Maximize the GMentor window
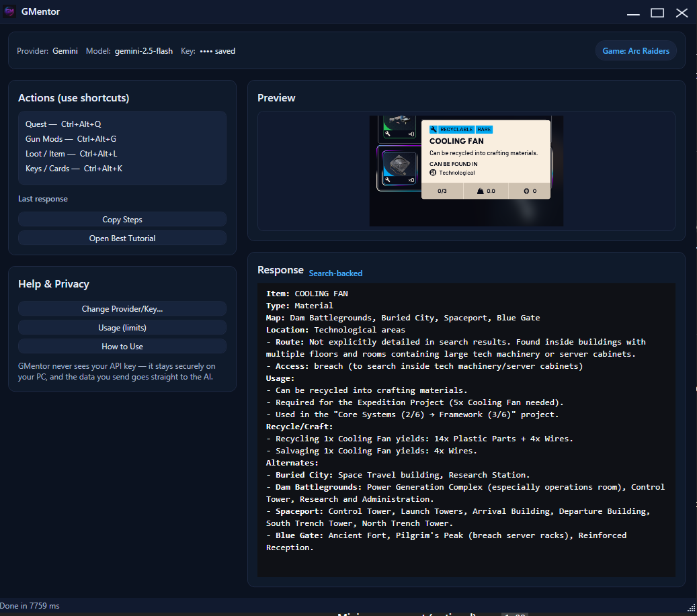This screenshot has height=616, width=697. (657, 13)
